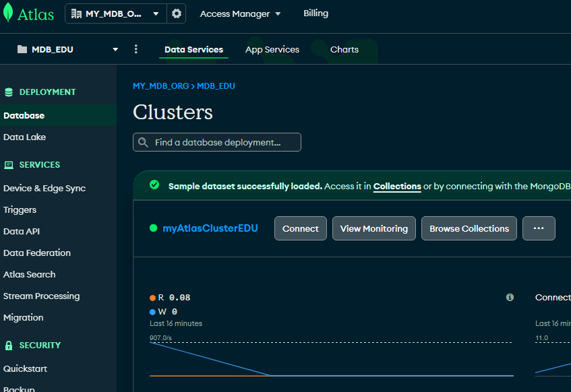Open the cluster more options ellipsis button
Screen dimensions: 571x392
[539, 228]
